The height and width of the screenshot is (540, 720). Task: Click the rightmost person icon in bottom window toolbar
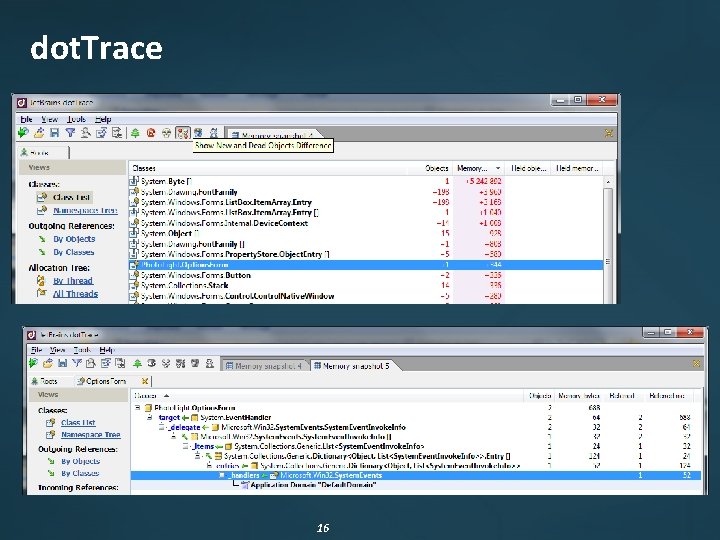click(x=210, y=364)
